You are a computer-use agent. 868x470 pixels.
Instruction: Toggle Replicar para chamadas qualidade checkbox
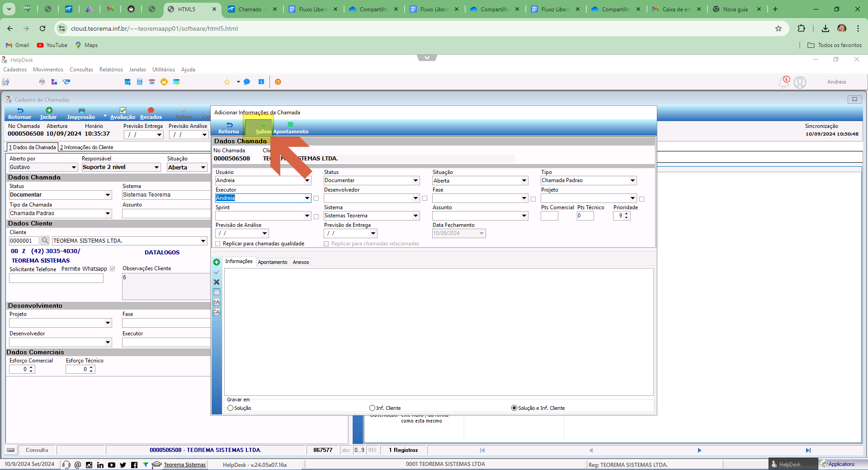click(x=218, y=244)
